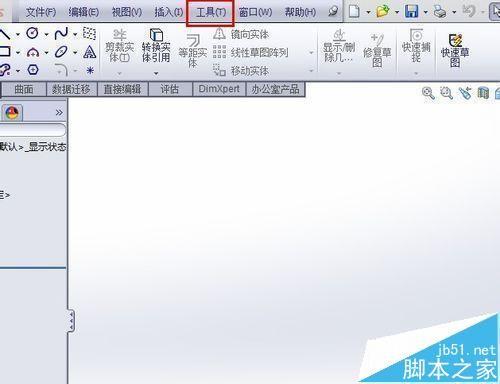Click 快速草图 rapid sketch tool
The width and height of the screenshot is (500, 384).
coord(455,51)
